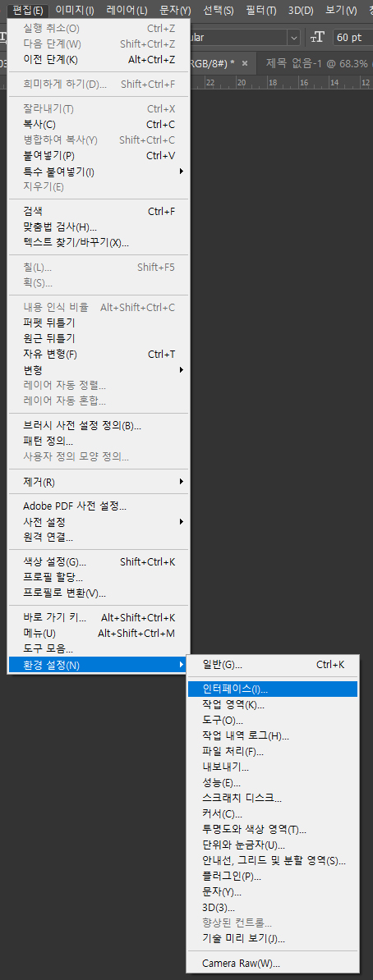Open the 보기(V) menu
Image resolution: width=373 pixels, height=980 pixels.
pyautogui.click(x=341, y=11)
